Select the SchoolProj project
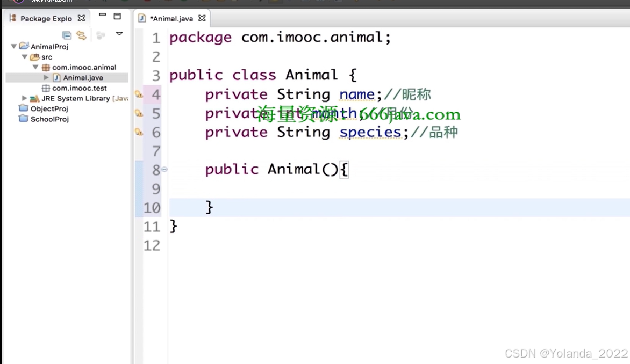This screenshot has width=630, height=364. tap(50, 119)
